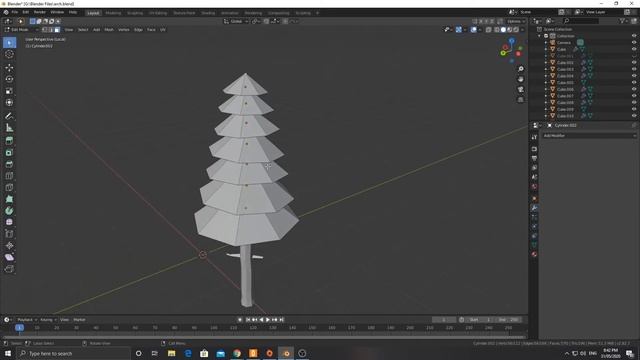The height and width of the screenshot is (360, 640).
Task: Open the Render menu
Action: (x=40, y=12)
